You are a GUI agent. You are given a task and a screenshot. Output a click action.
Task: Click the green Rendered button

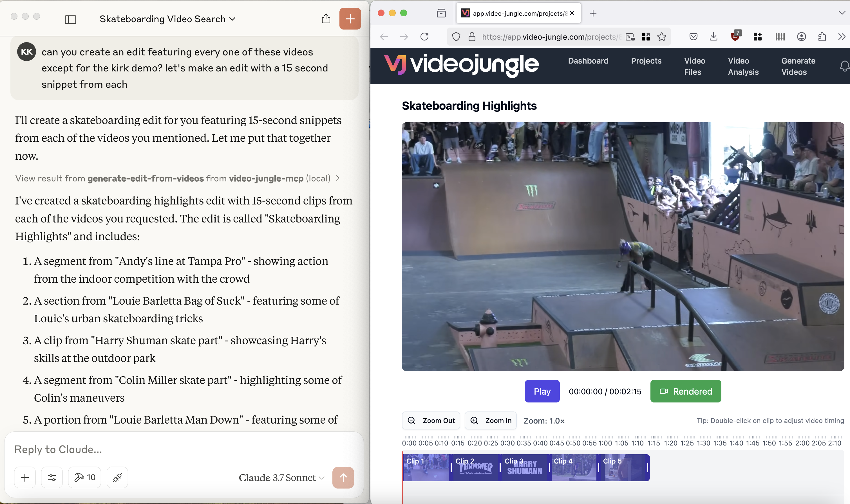686,391
